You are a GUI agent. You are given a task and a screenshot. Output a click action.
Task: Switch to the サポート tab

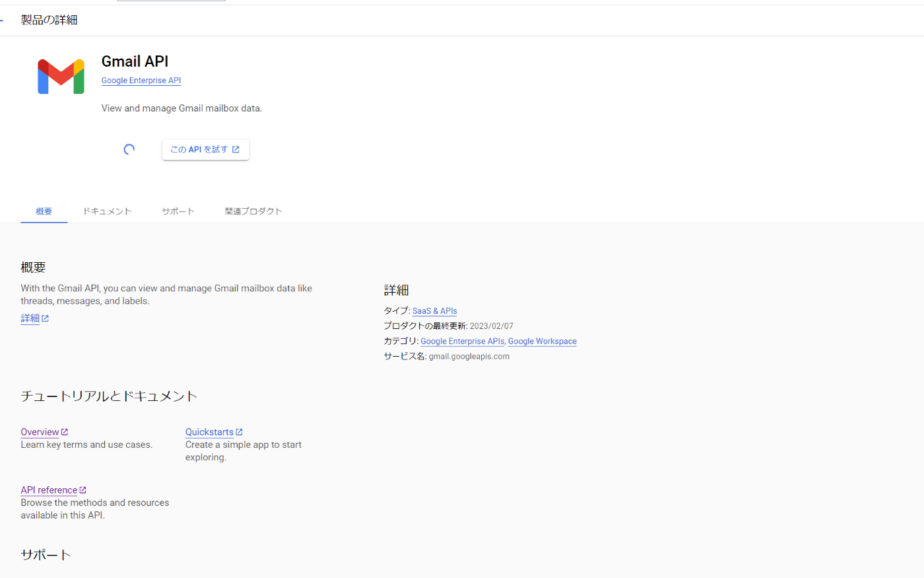[178, 211]
